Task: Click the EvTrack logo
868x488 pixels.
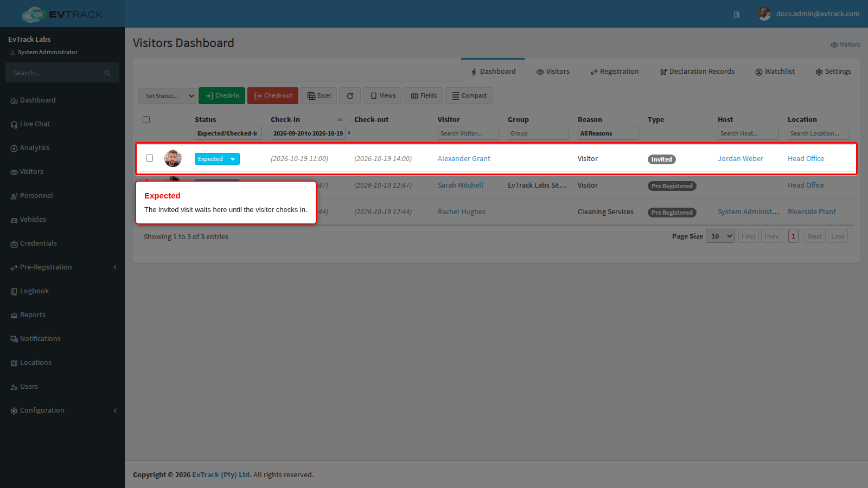Action: (62, 14)
